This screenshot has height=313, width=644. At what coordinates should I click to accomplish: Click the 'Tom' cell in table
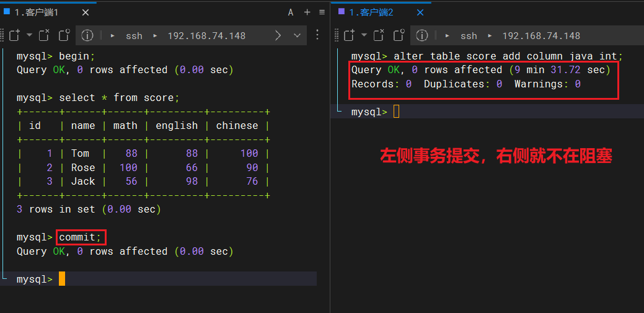(80, 154)
